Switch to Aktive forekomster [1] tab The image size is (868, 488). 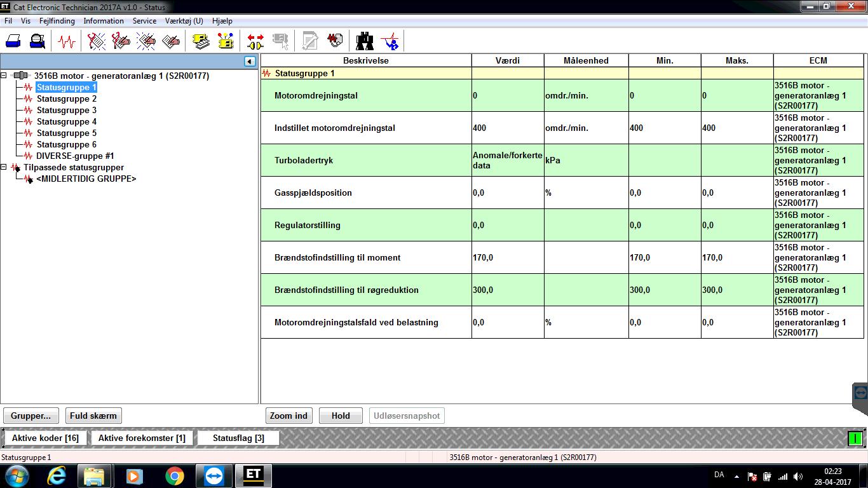[142, 438]
